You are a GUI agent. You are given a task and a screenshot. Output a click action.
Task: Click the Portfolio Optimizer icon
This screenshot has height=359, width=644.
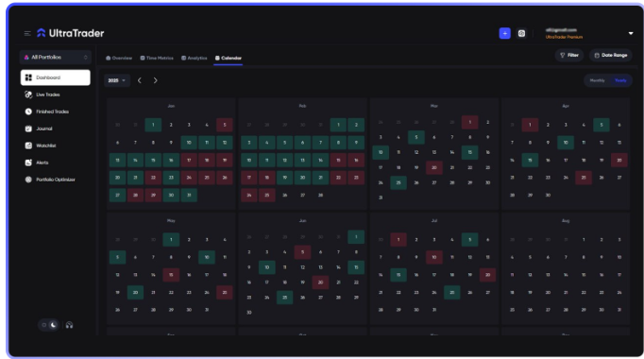click(28, 179)
